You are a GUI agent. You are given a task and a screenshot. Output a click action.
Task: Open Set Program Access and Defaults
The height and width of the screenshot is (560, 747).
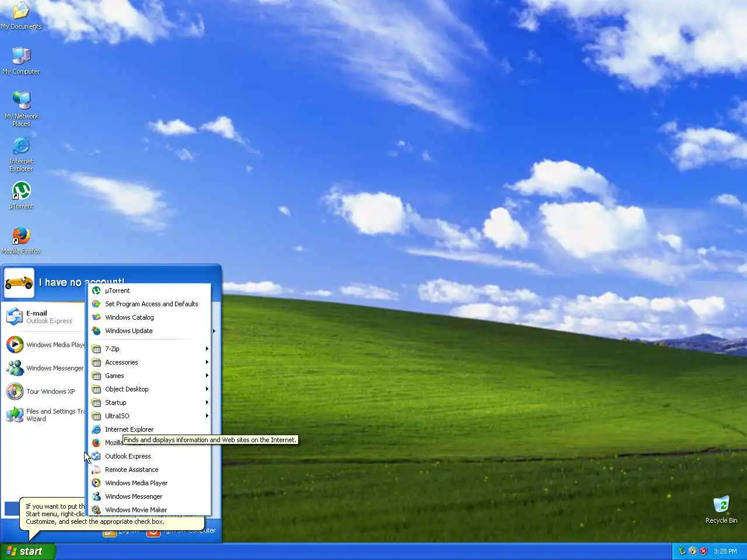tap(149, 304)
